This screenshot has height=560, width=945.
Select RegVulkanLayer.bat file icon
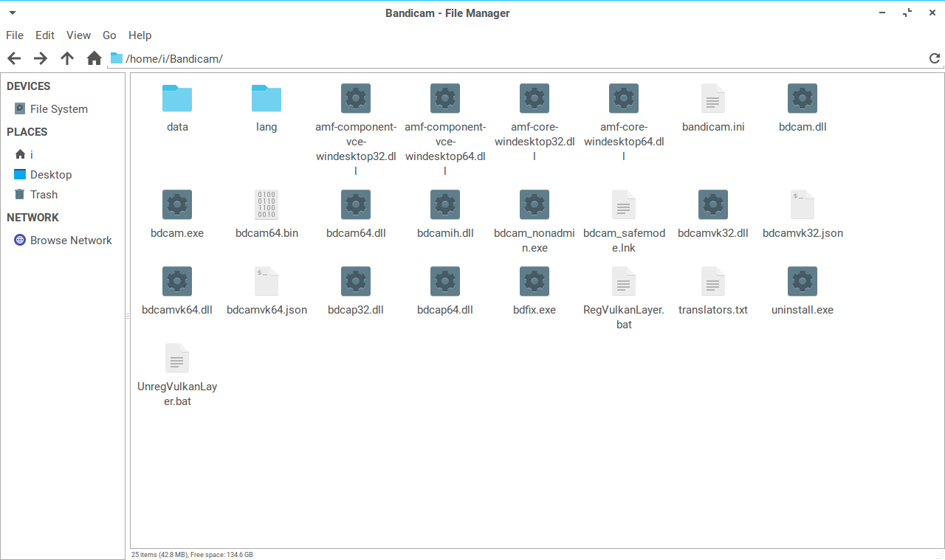[x=624, y=281]
